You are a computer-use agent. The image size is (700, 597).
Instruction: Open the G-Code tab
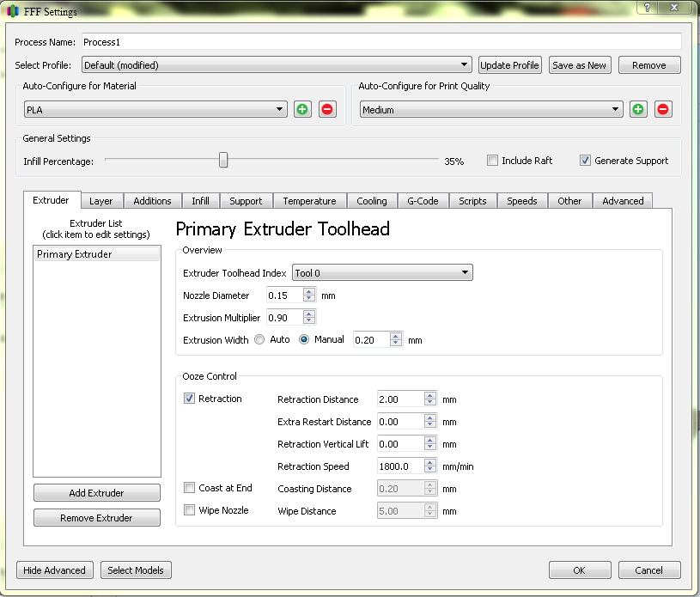coord(423,201)
